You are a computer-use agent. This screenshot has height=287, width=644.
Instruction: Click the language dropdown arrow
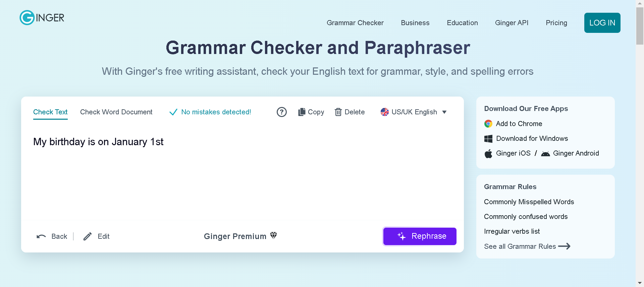[x=444, y=112]
